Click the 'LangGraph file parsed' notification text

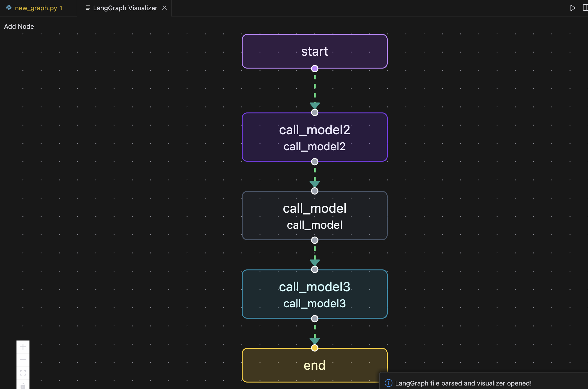pos(463,383)
